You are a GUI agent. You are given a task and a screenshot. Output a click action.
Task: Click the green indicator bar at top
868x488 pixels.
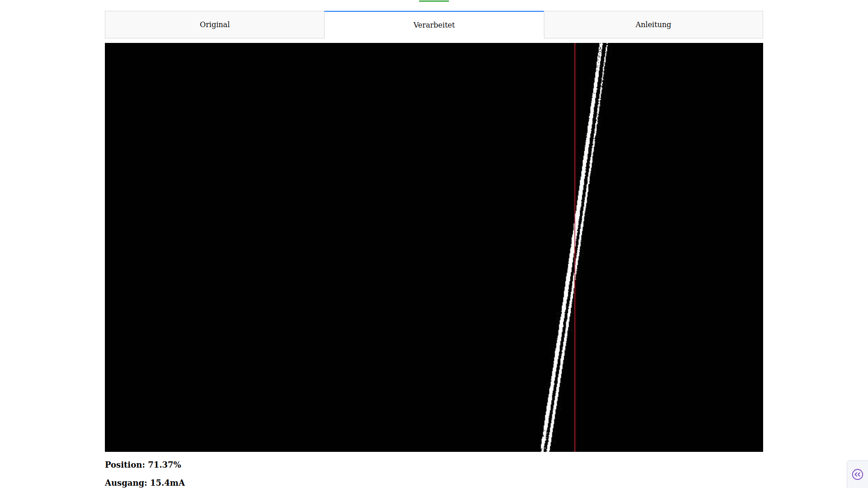coord(434,1)
